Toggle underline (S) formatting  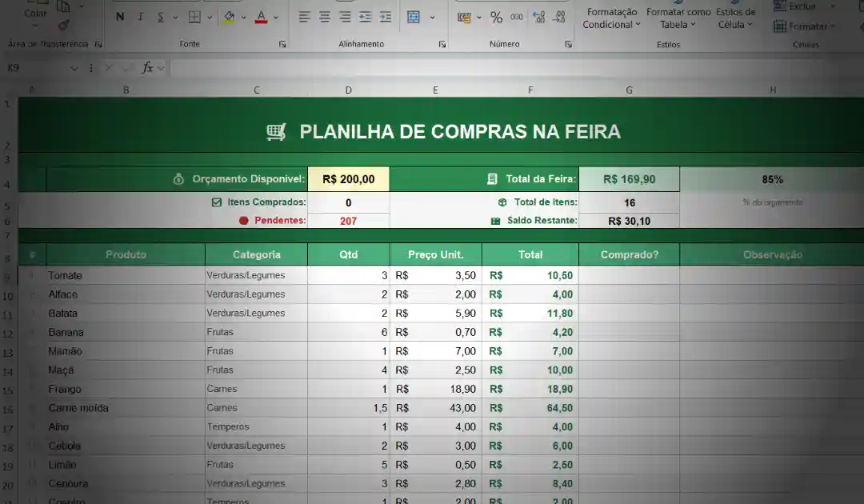tap(160, 17)
